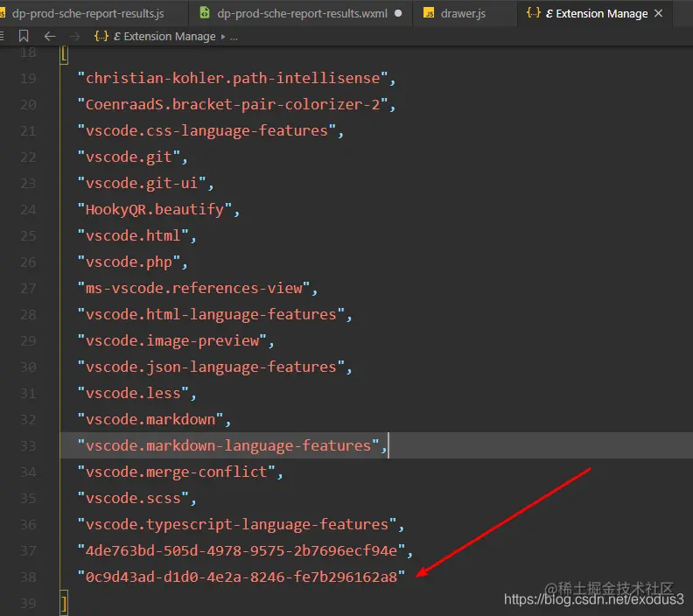
Task: Close the Extension Manage tab
Action: coord(659,13)
